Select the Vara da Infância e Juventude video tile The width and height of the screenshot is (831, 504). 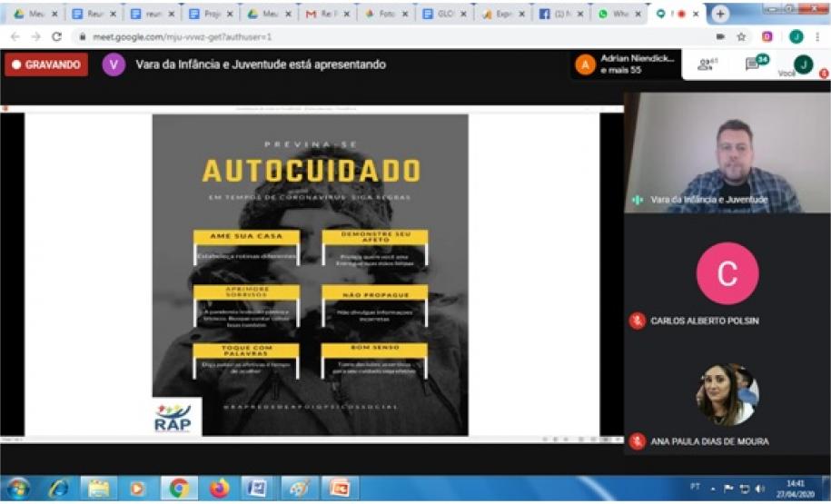click(712, 153)
